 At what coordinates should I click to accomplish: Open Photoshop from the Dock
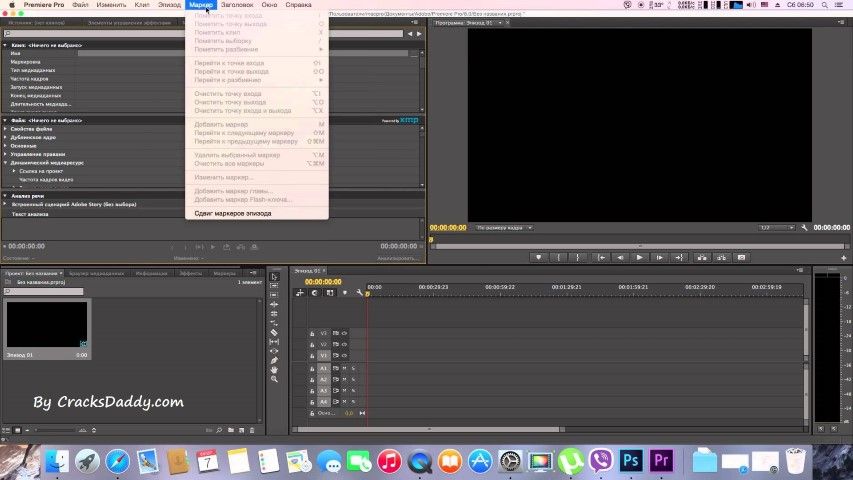pyautogui.click(x=631, y=460)
